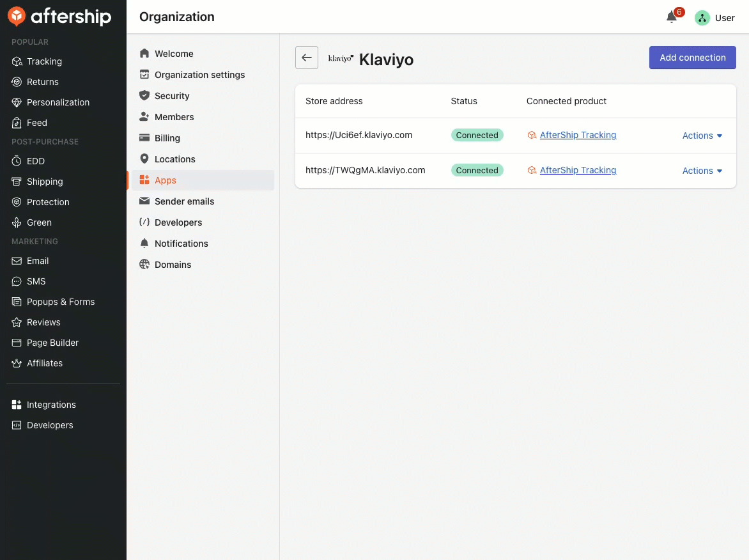
Task: Click Connected status badge for TWQgMA
Action: (477, 171)
